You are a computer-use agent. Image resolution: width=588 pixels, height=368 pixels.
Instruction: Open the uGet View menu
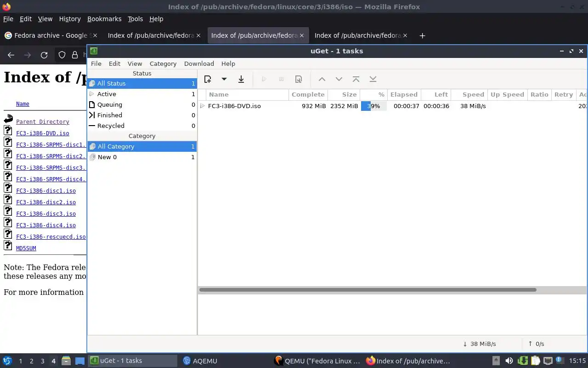coord(135,63)
